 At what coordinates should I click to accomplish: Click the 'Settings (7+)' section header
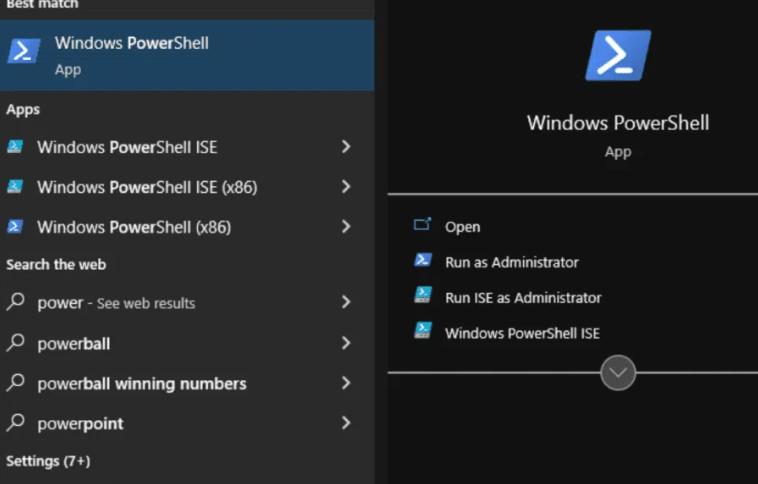click(x=48, y=461)
